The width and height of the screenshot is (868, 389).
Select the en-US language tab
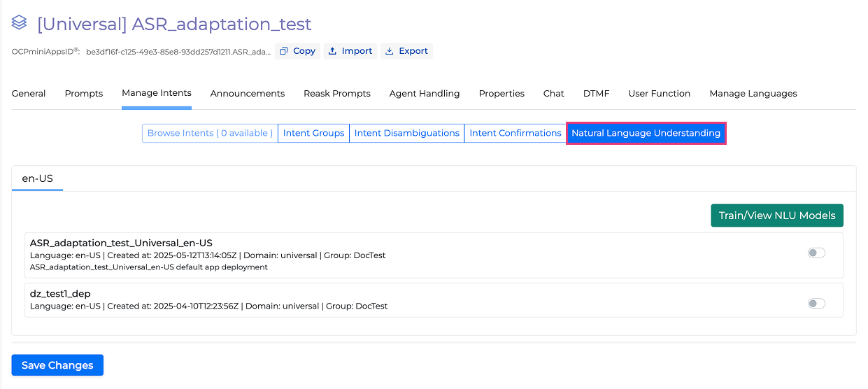38,178
